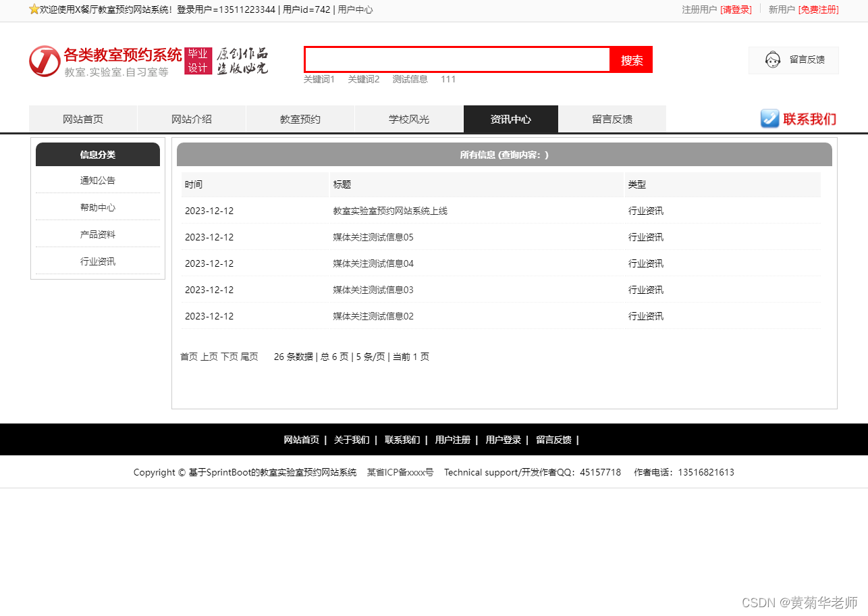Click the 信息分类 sidebar heading
This screenshot has height=616, width=868.
(98, 154)
